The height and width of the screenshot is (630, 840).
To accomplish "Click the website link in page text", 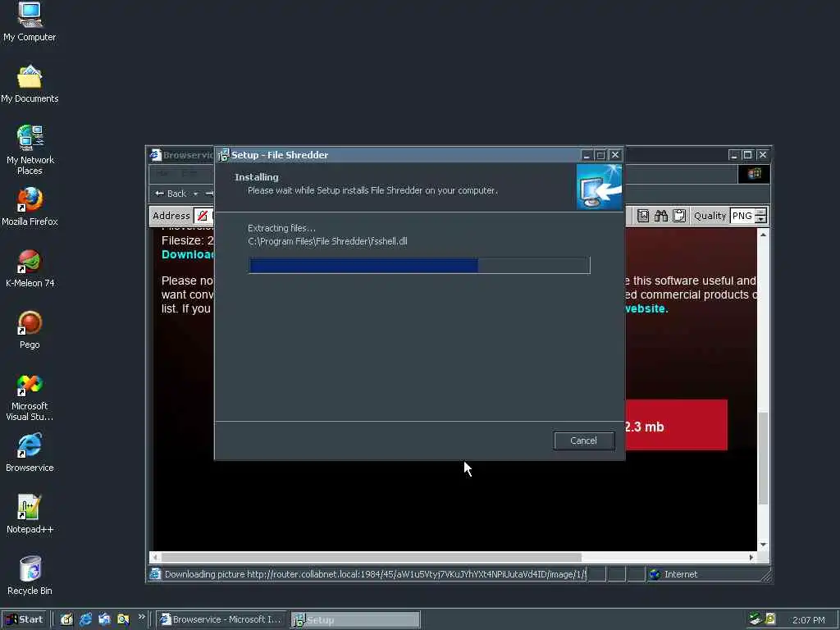I will [646, 308].
